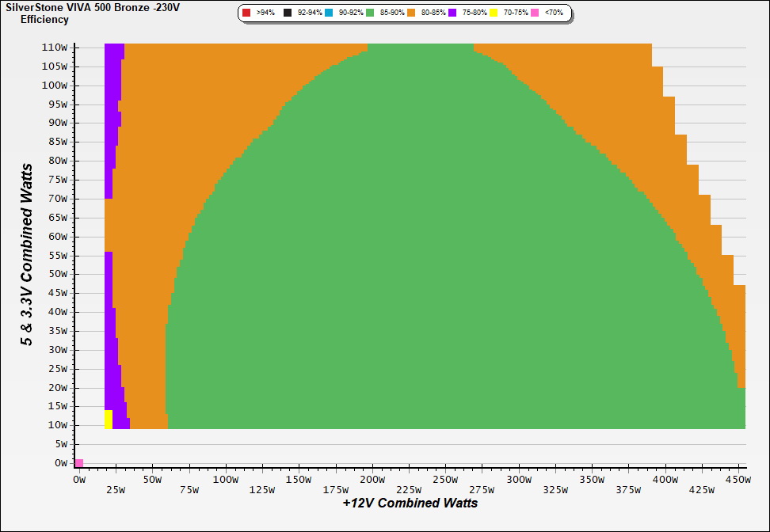This screenshot has height=532, width=770.
Task: Click the green 85-90% legend swatch
Action: click(x=370, y=13)
